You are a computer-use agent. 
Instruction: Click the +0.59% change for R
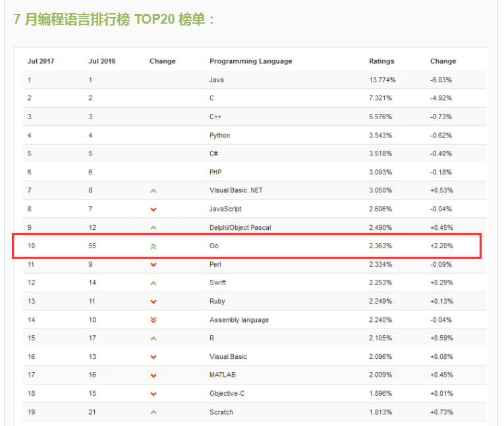(441, 338)
